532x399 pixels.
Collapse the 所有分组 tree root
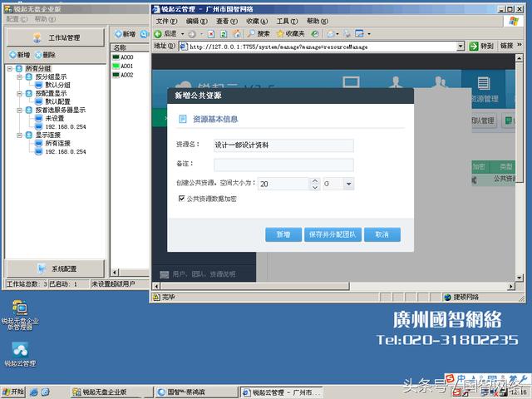click(x=10, y=68)
